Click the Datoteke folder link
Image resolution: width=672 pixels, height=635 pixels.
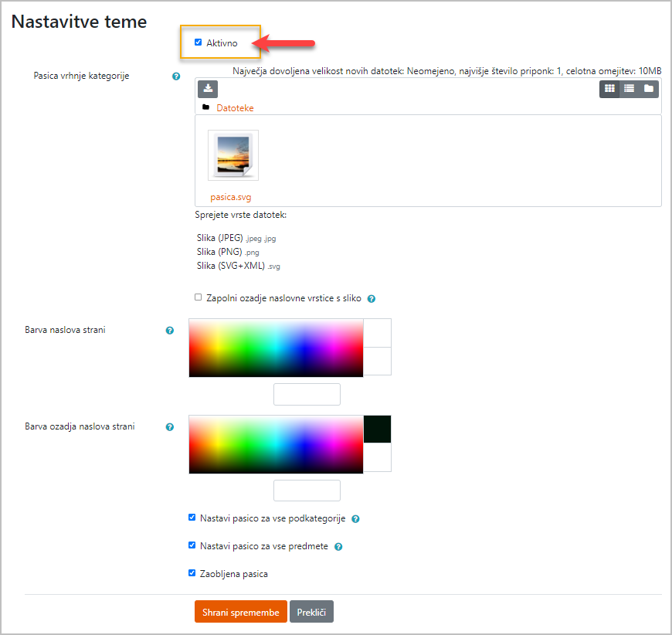[x=235, y=108]
